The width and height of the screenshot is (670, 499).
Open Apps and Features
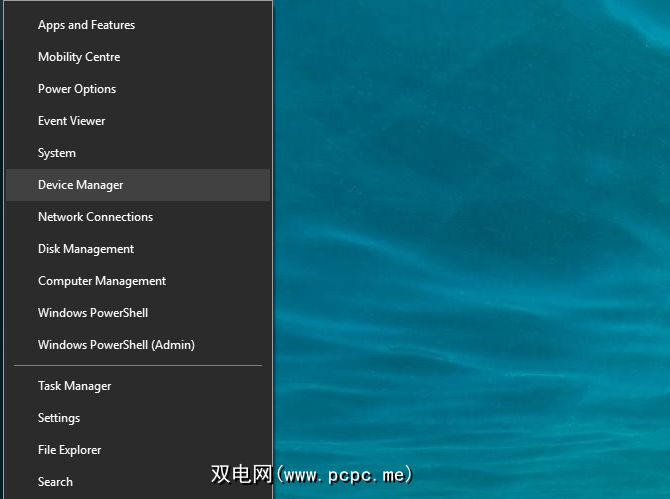tap(138, 25)
